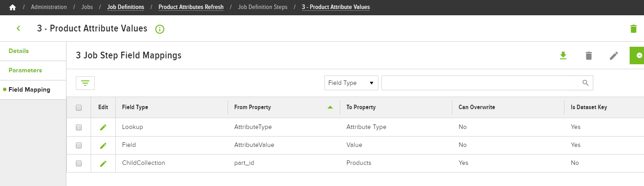Open the Job Definitions breadcrumb link
644x186 pixels.
pos(126,7)
